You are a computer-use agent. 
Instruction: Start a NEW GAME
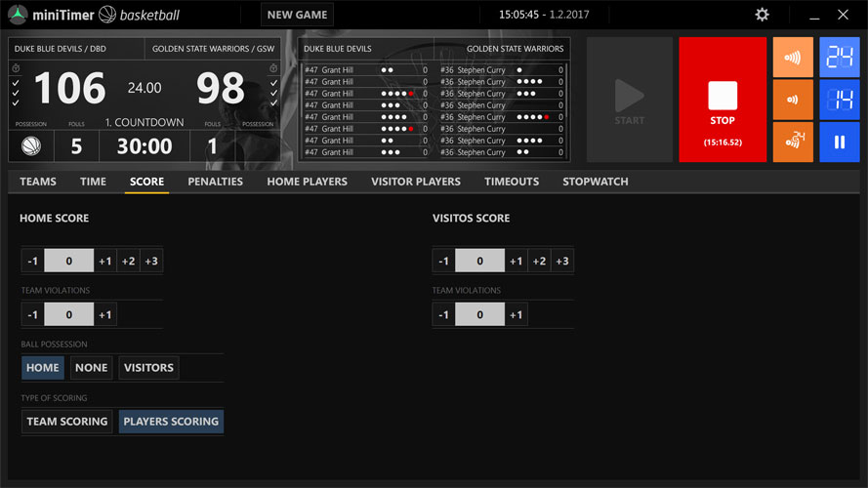(297, 15)
